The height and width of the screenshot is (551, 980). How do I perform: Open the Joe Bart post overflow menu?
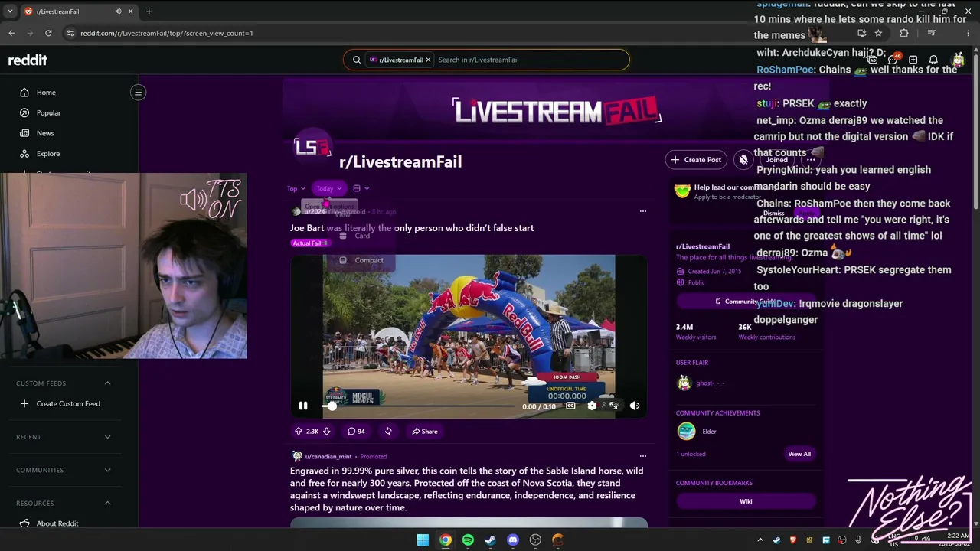pos(643,211)
